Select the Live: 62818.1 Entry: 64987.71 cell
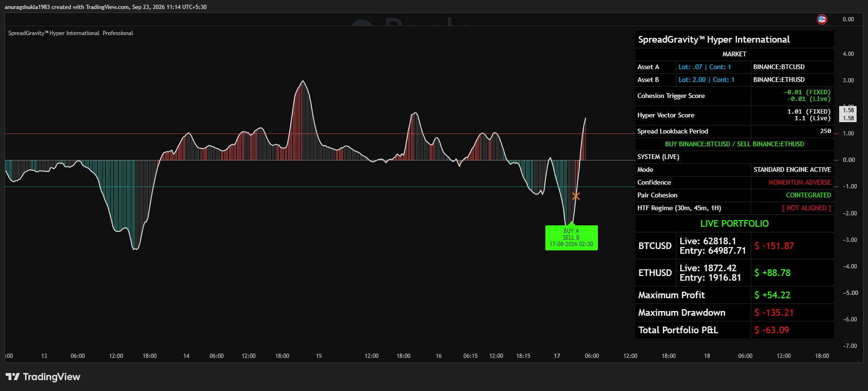 713,246
